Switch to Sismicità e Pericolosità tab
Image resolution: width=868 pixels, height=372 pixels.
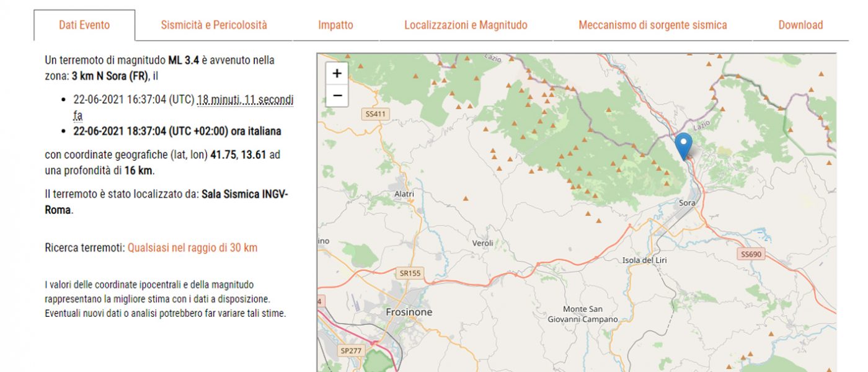214,25
